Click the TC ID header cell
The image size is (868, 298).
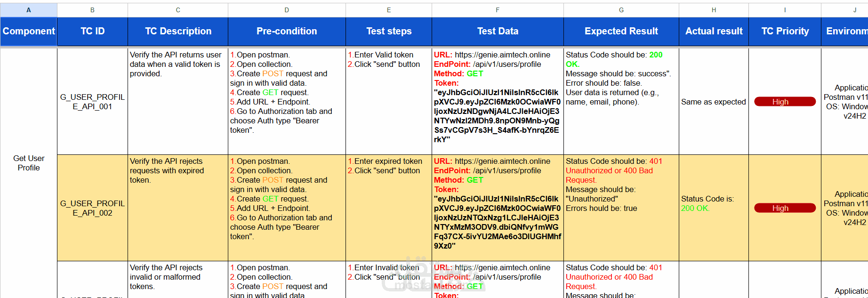tap(92, 31)
